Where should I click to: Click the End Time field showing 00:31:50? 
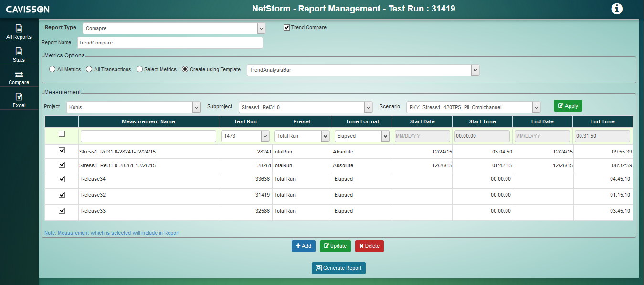(603, 136)
